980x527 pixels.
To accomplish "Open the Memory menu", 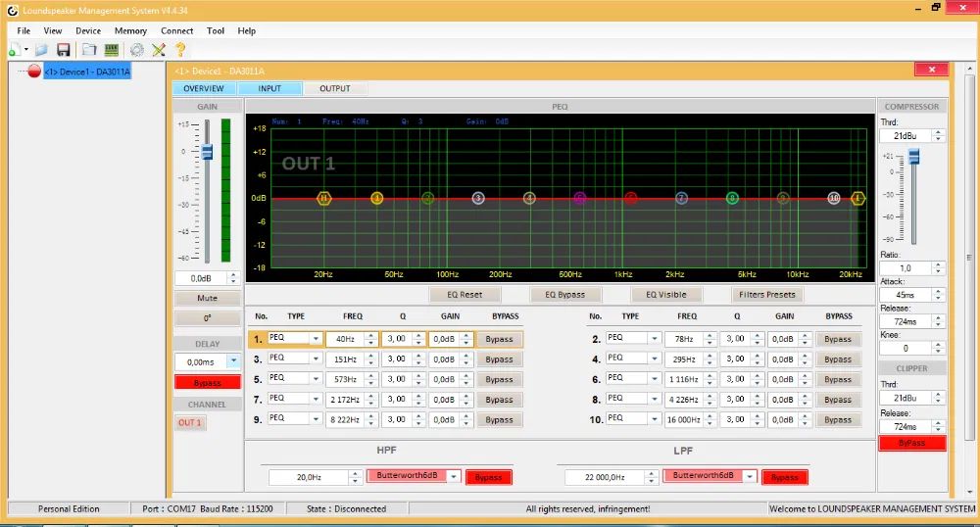I will (130, 30).
